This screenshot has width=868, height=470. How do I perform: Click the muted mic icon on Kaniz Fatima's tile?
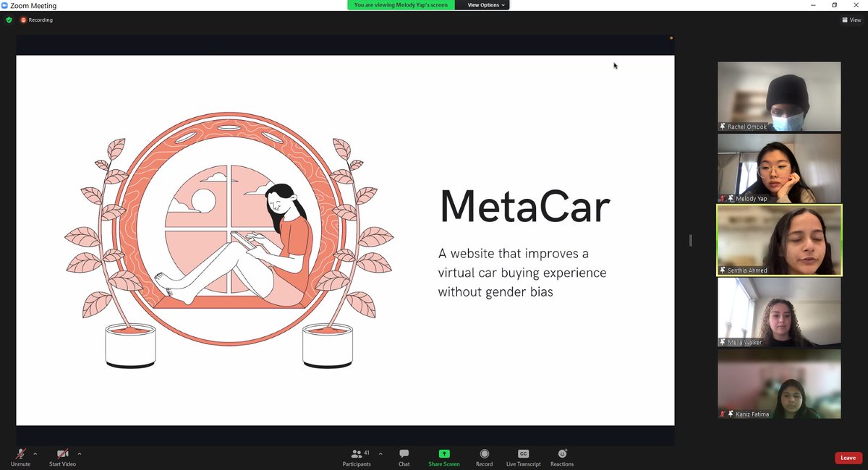pos(722,414)
